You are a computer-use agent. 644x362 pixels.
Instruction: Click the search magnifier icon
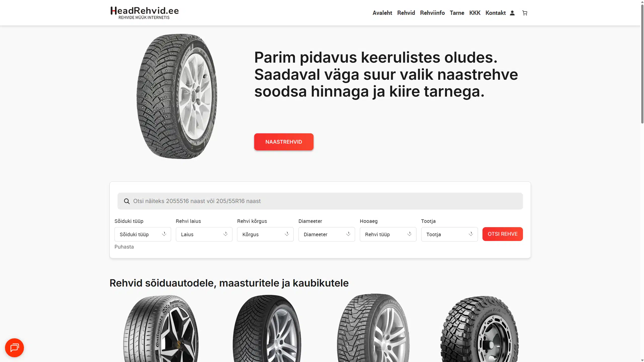[x=127, y=201]
